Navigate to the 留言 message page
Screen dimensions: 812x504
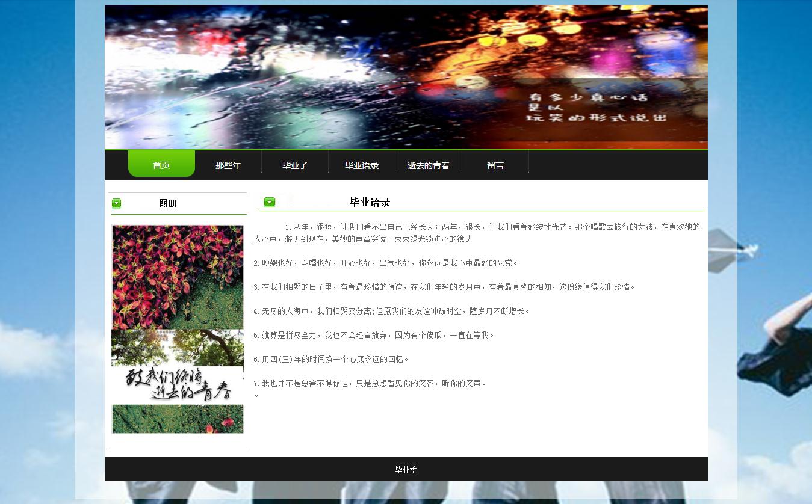[x=495, y=165]
